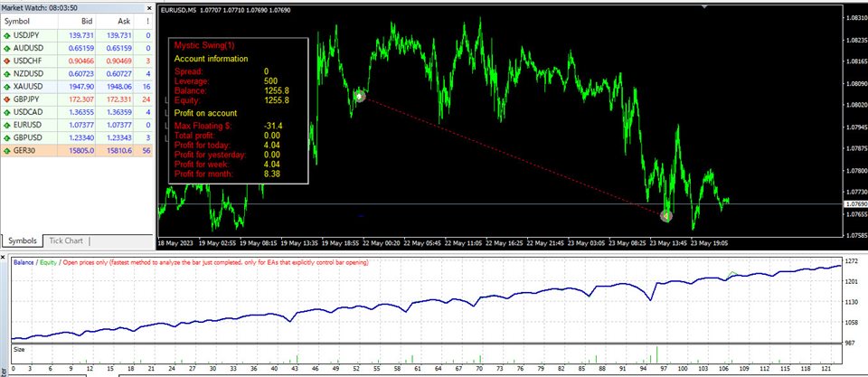Viewport: 868px width, 377px height.
Task: Select GER30 symbol arrow icon
Action: 6,151
